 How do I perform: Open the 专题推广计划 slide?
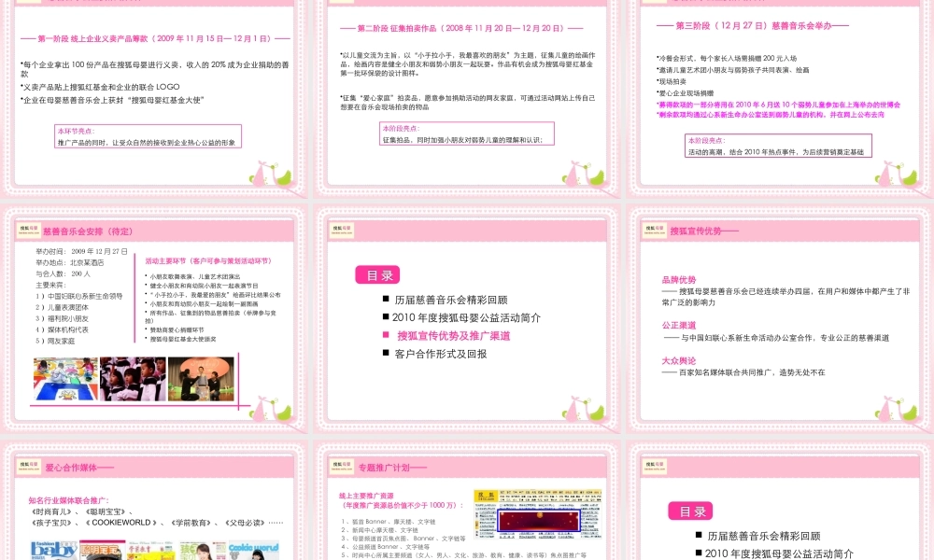(467, 502)
